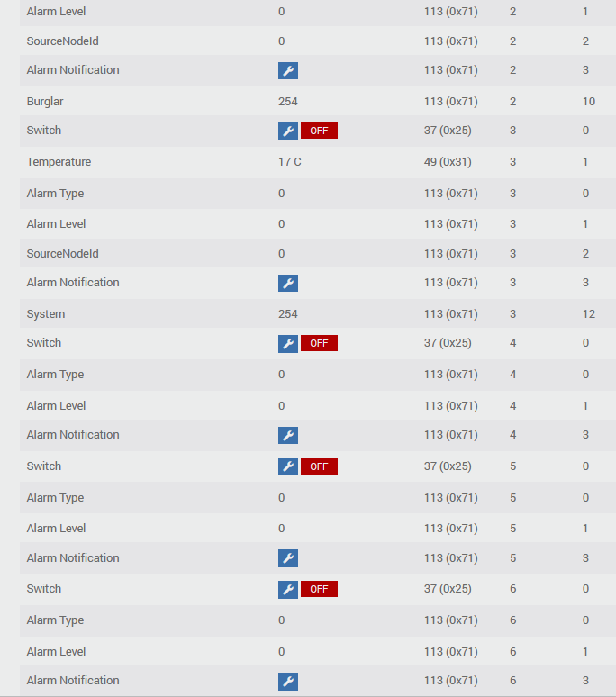This screenshot has height=697, width=616.
Task: Click the 254 value in Burglar row
Action: (288, 102)
